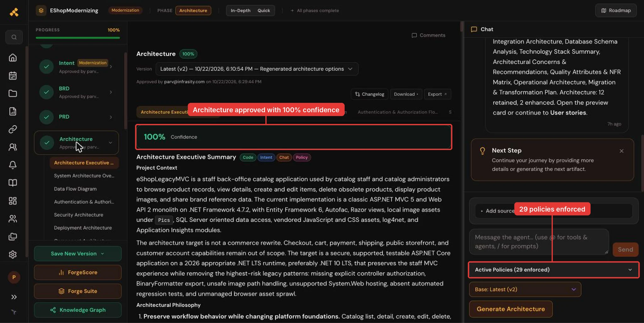
Task: Open notifications bell icon
Action: point(13,165)
